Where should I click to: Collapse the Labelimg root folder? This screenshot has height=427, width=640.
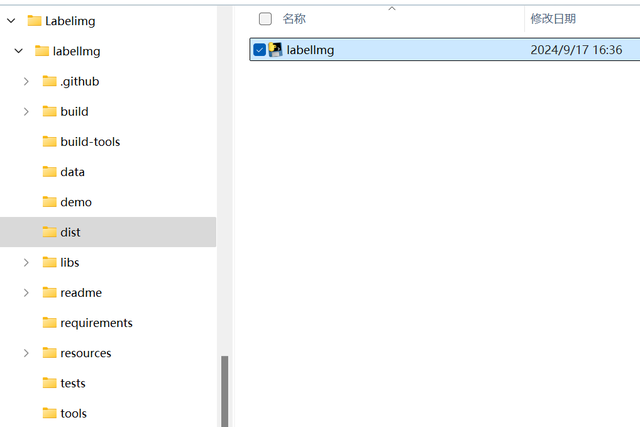(11, 20)
